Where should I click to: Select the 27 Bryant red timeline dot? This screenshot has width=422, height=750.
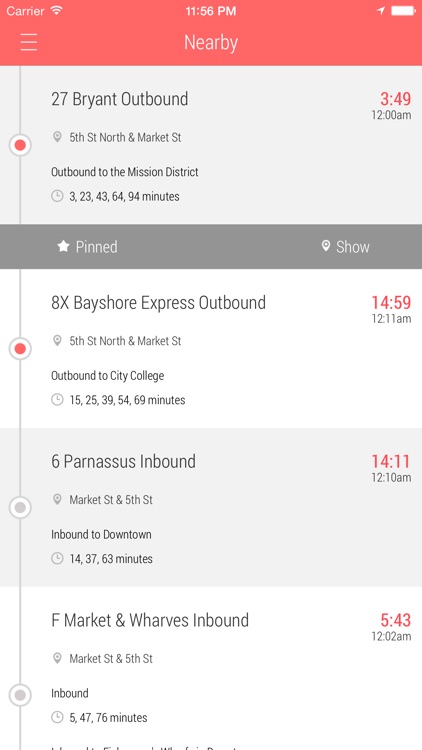20,145
